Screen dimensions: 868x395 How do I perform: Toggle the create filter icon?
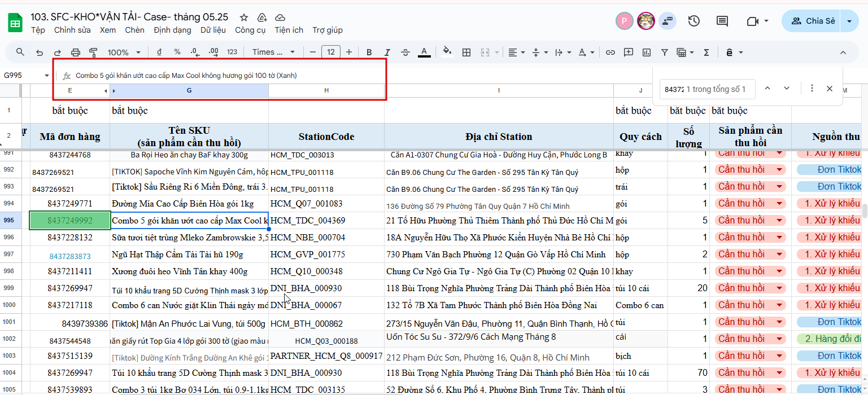(665, 52)
